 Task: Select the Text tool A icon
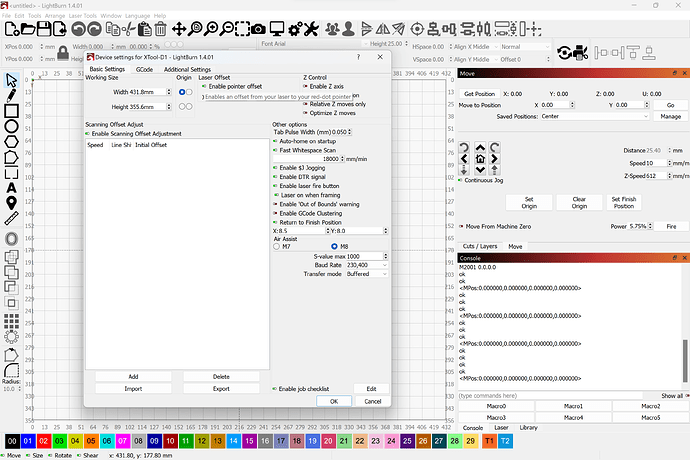pos(11,188)
